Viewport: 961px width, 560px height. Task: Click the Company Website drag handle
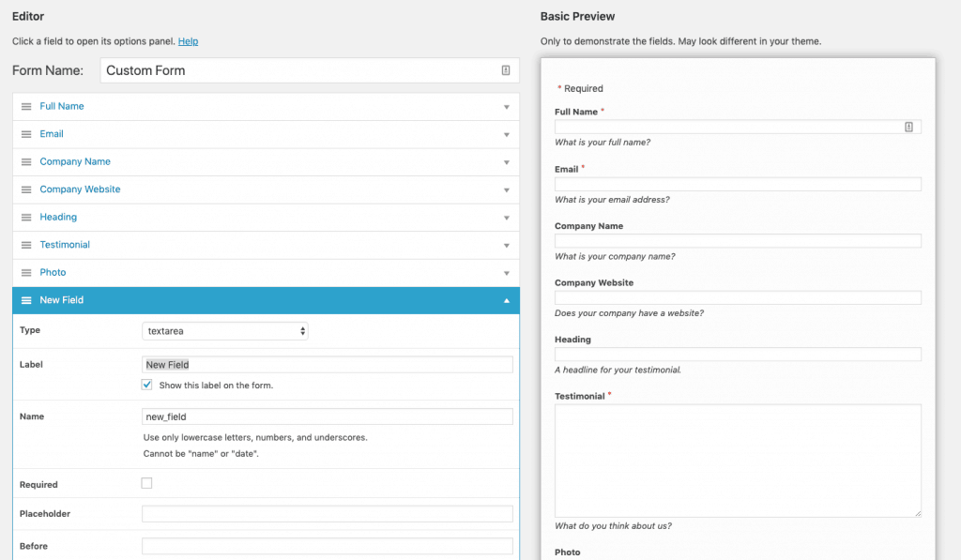(24, 189)
